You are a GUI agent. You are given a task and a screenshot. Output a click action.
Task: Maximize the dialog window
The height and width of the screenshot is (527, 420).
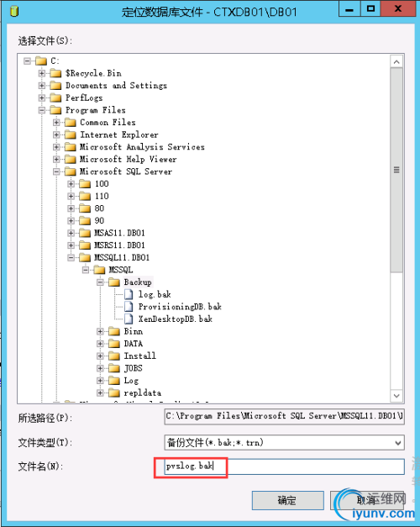(x=370, y=8)
